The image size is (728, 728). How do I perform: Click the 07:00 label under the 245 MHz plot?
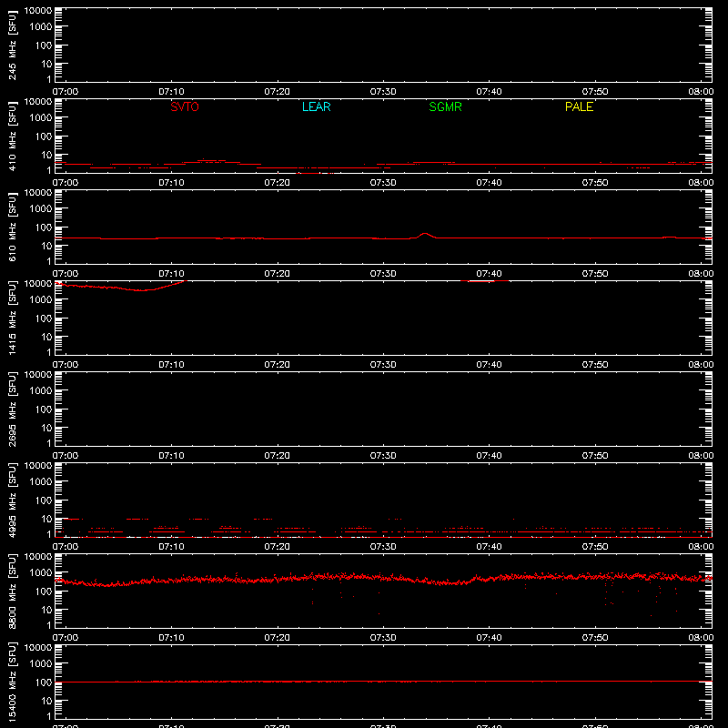pyautogui.click(x=66, y=92)
